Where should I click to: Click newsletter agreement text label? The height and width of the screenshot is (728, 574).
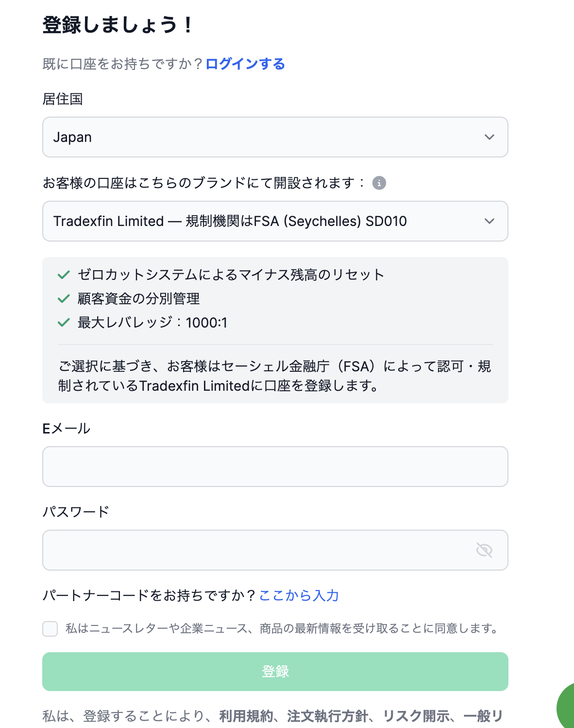pos(282,629)
